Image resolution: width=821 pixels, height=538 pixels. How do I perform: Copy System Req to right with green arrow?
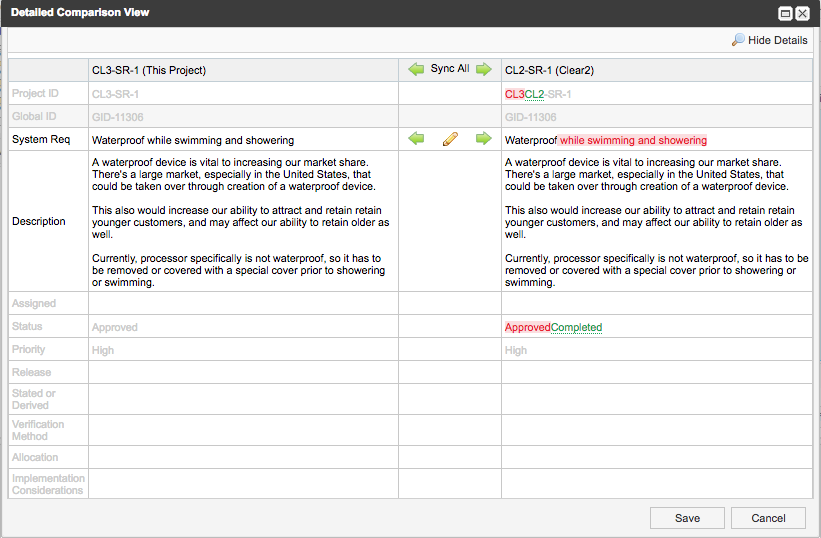coord(483,139)
